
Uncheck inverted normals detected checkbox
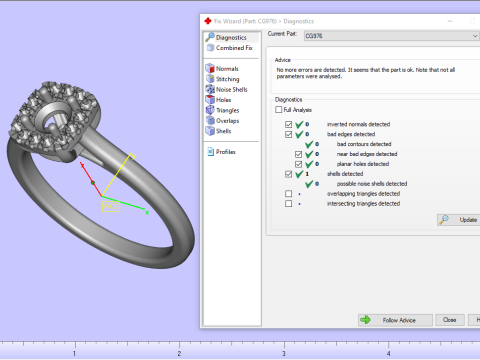point(288,124)
